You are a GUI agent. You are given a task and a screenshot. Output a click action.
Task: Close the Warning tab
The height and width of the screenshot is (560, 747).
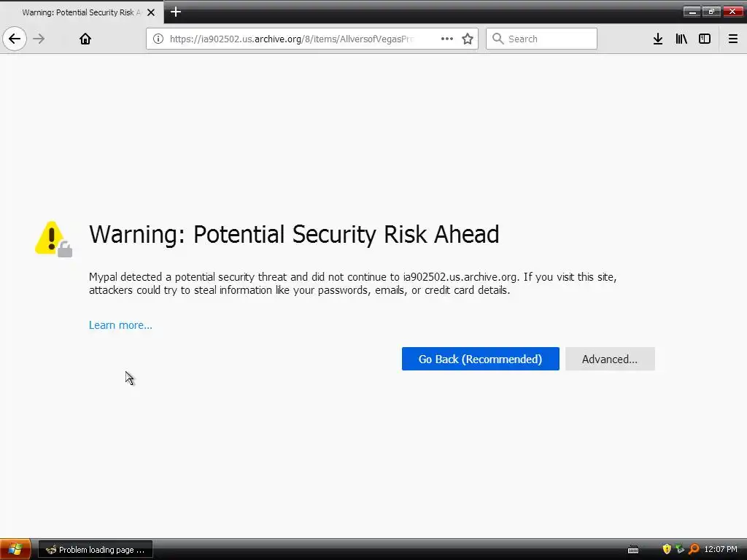point(151,12)
